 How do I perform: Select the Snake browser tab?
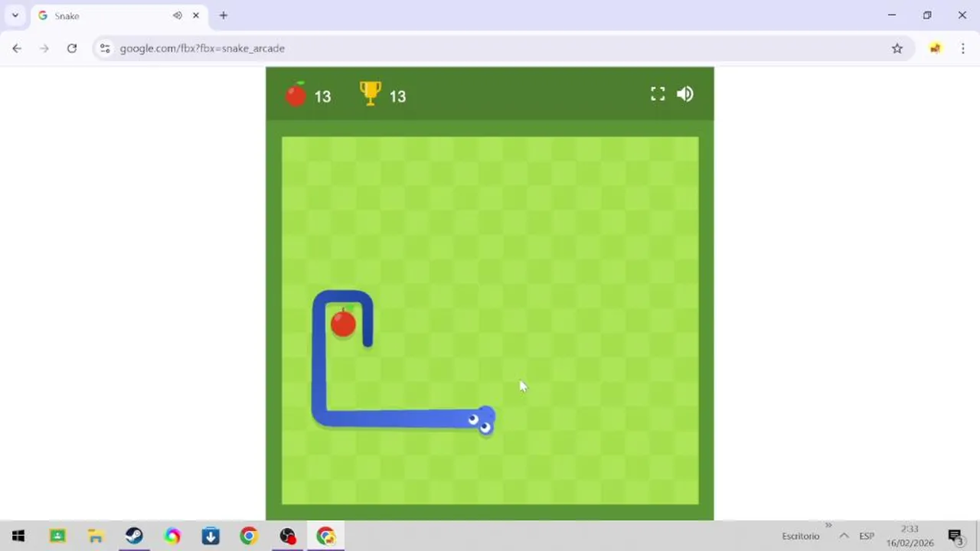point(119,15)
